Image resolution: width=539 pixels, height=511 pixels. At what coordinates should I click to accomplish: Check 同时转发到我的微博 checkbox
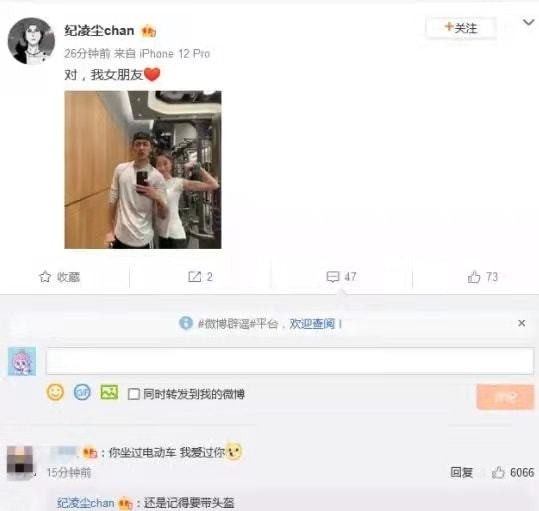(134, 394)
